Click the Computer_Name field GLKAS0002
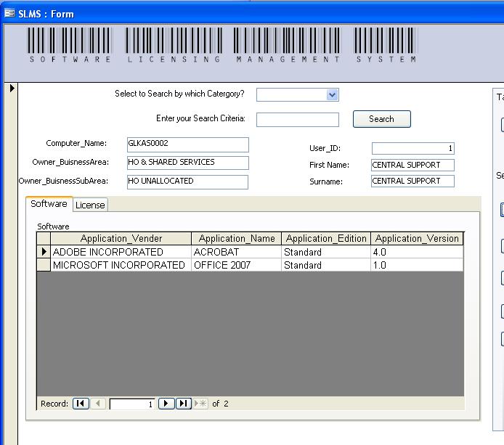This screenshot has width=504, height=445. [187, 144]
